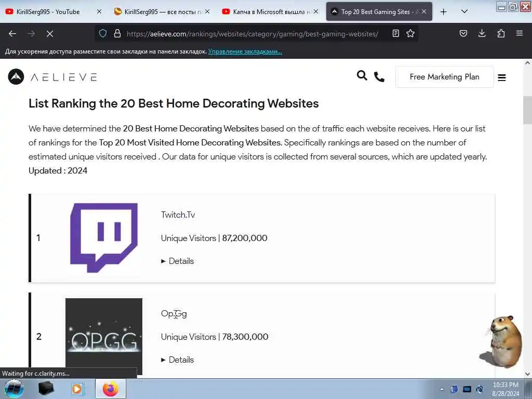The width and height of the screenshot is (532, 399).
Task: Click the Updated : 2024 text
Action: (x=58, y=170)
